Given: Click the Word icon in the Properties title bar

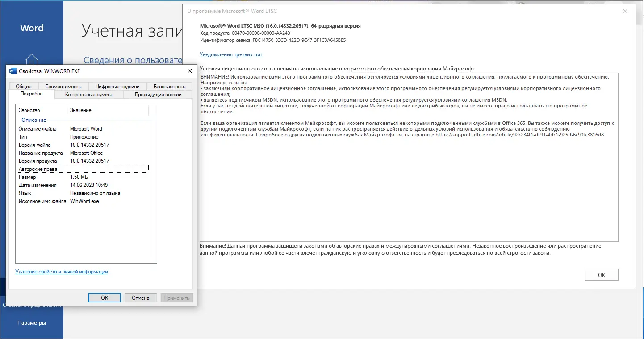Looking at the screenshot, I should [x=13, y=71].
